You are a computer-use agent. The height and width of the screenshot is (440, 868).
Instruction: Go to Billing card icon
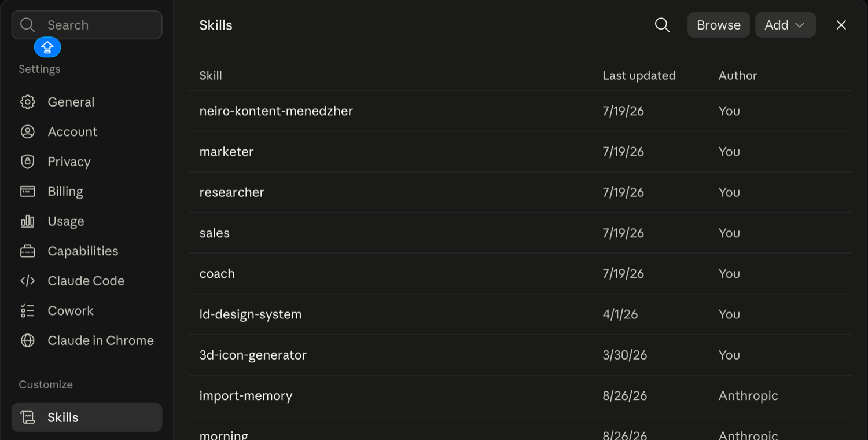(x=28, y=191)
